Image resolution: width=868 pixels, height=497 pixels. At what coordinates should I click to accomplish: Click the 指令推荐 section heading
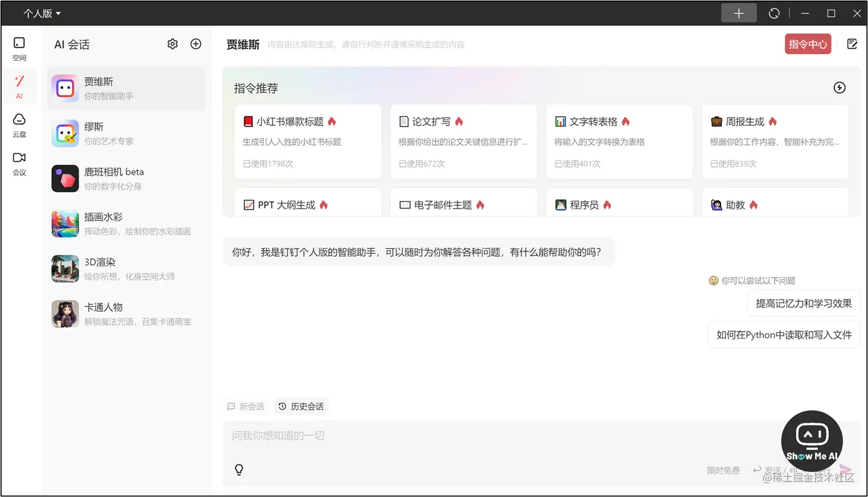[256, 88]
